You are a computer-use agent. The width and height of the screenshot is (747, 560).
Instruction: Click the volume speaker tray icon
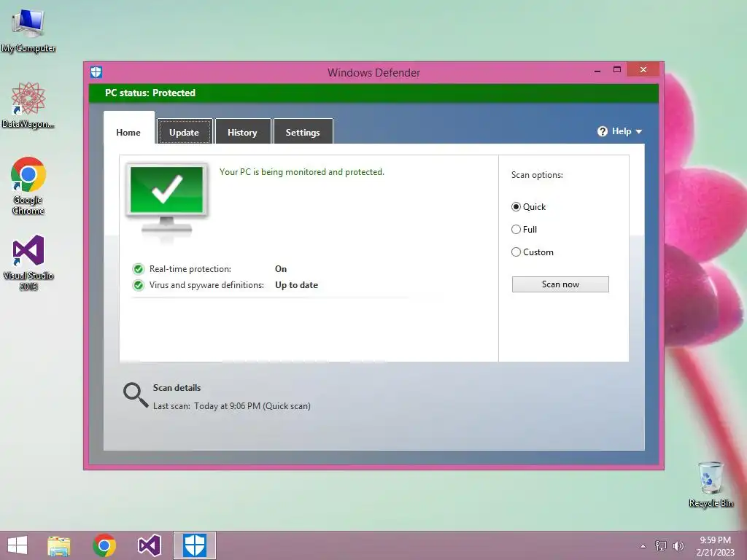pos(678,545)
